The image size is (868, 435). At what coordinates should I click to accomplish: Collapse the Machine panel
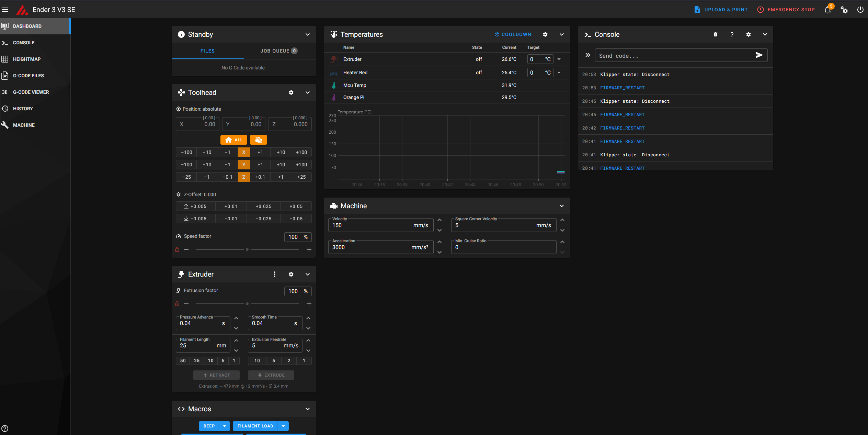(x=562, y=206)
